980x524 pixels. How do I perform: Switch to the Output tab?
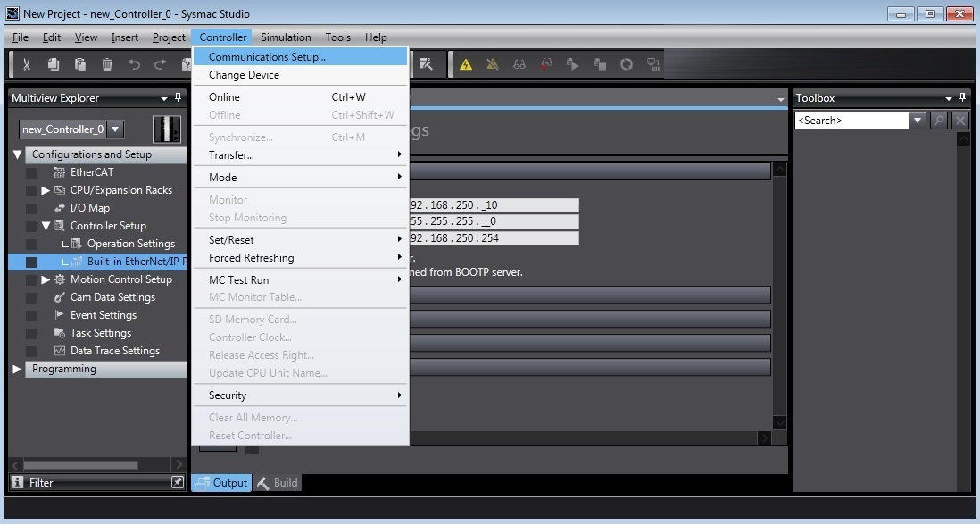click(x=221, y=483)
